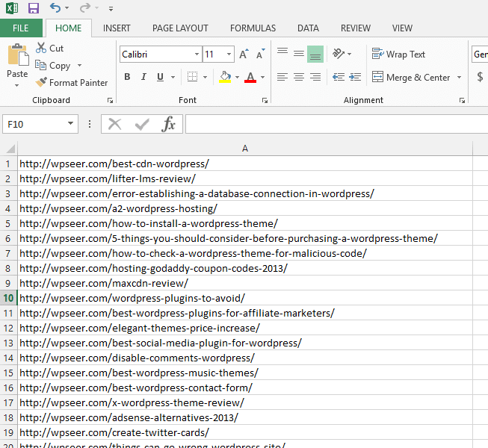Click the Select All corner triangle
The width and height of the screenshot is (488, 448).
coord(10,149)
